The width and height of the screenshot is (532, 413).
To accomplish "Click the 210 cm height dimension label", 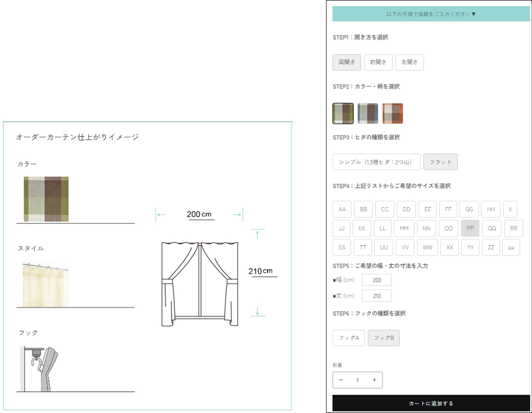I will [260, 271].
